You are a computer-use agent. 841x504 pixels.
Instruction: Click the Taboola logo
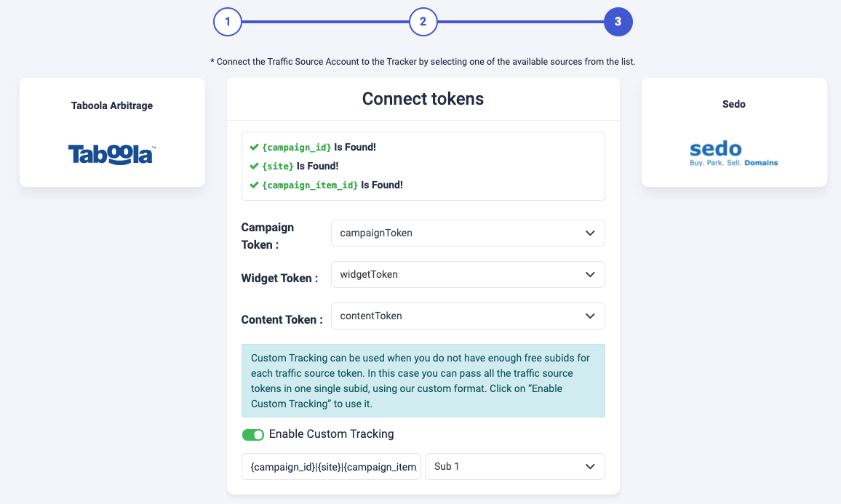pyautogui.click(x=111, y=154)
